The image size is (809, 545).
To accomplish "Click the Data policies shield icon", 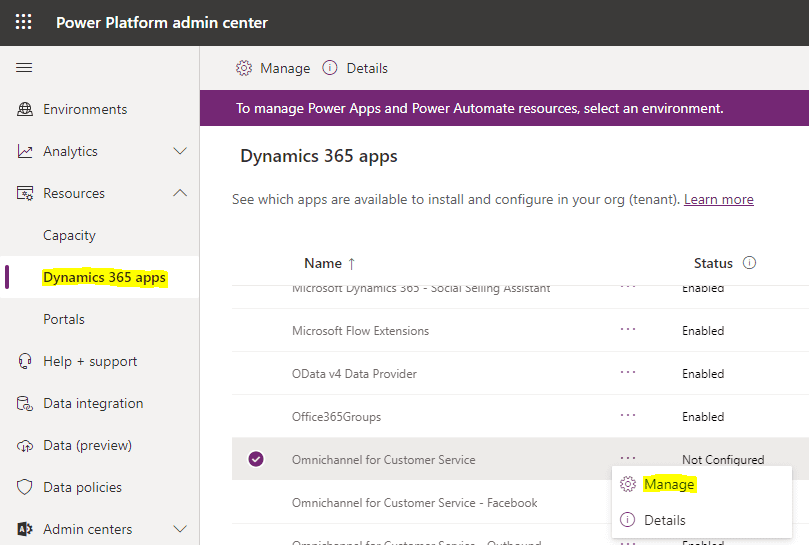I will click(x=25, y=487).
